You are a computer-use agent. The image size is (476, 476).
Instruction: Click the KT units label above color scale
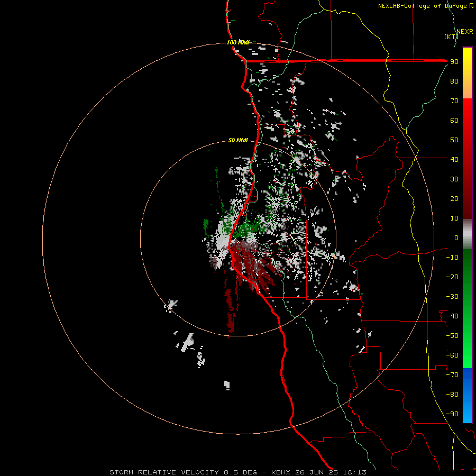451,36
